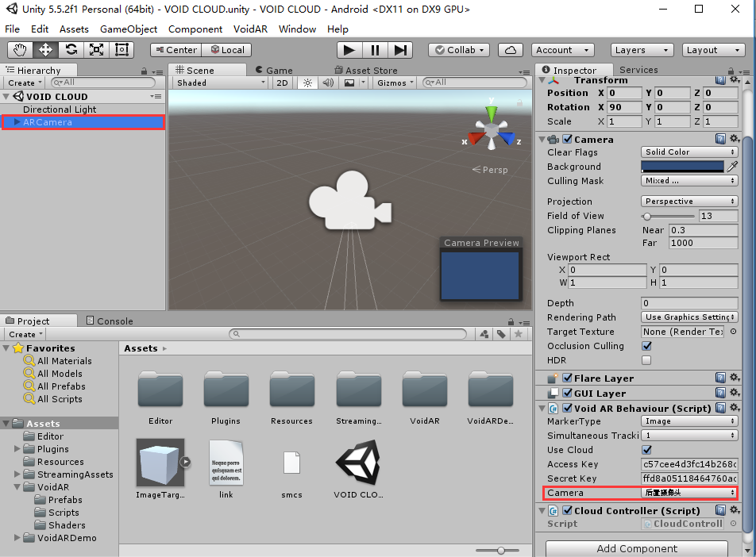Open Projection dropdown

coord(689,202)
